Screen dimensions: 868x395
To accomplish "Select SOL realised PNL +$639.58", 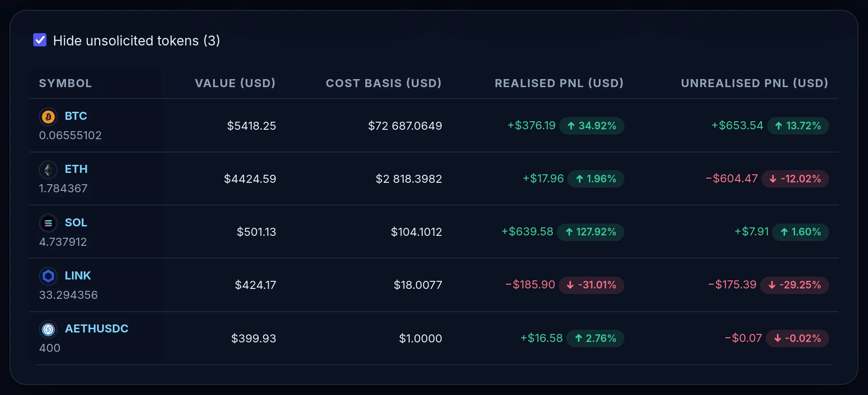I will 527,232.
